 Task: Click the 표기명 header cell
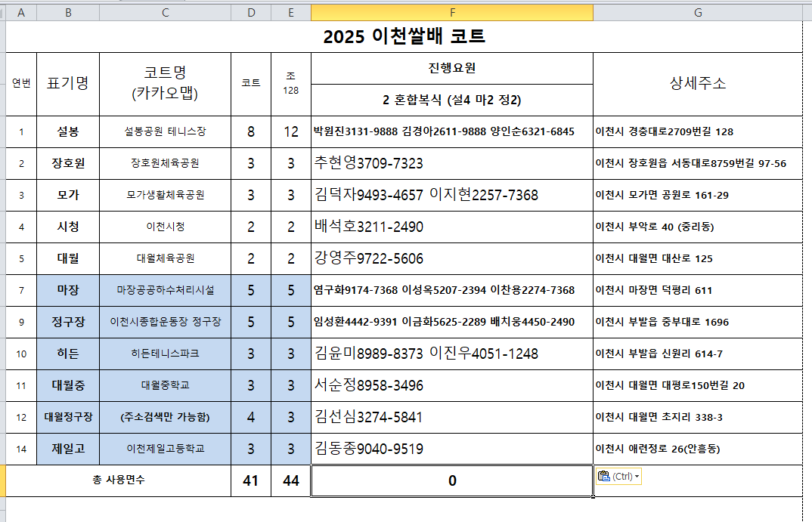(x=68, y=84)
